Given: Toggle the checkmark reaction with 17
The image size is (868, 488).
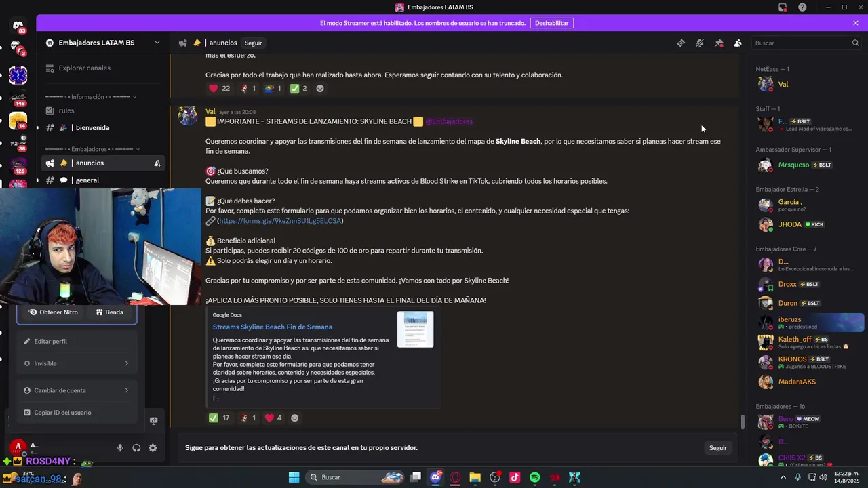Looking at the screenshot, I should (x=219, y=418).
